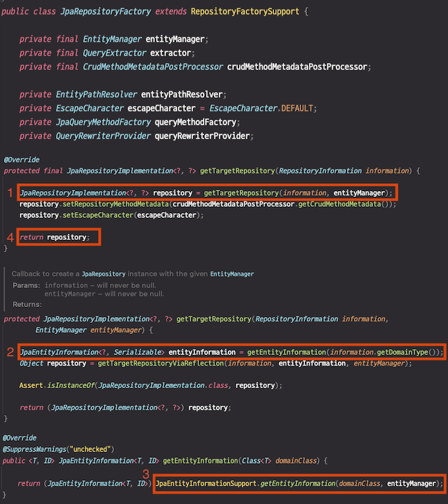Click CrudMethodMetadataPostProcessor type in field declaration
The image size is (448, 504).
tap(153, 67)
